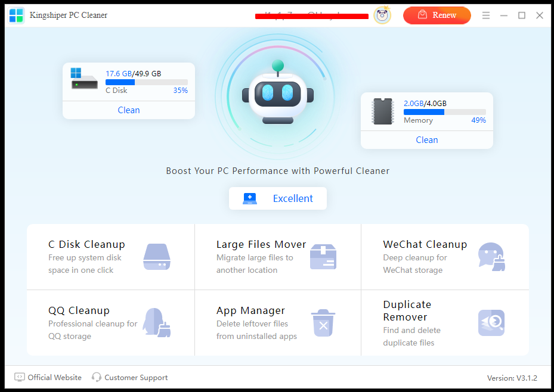
Task: Click the Duplicate Remover magnifier icon
Action: pos(491,323)
